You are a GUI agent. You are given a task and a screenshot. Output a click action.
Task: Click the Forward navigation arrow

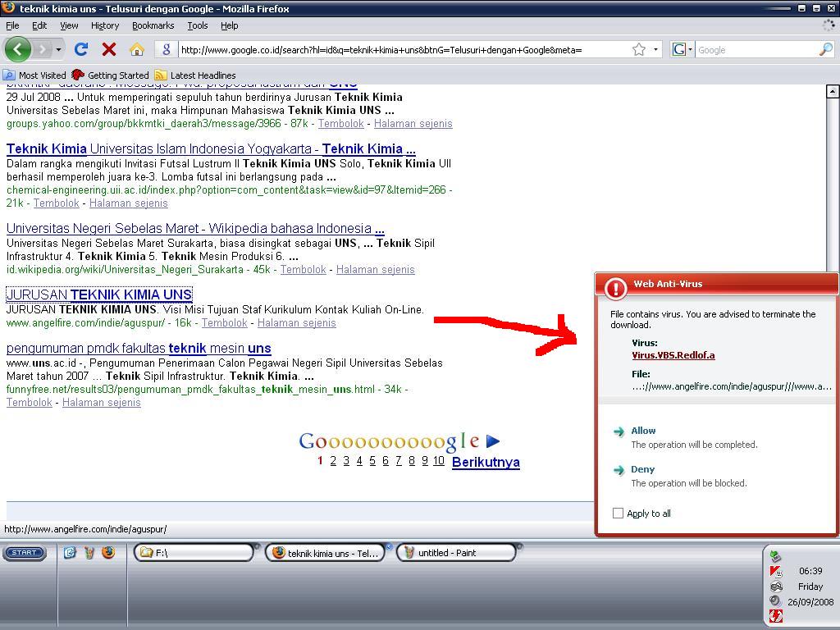click(43, 50)
